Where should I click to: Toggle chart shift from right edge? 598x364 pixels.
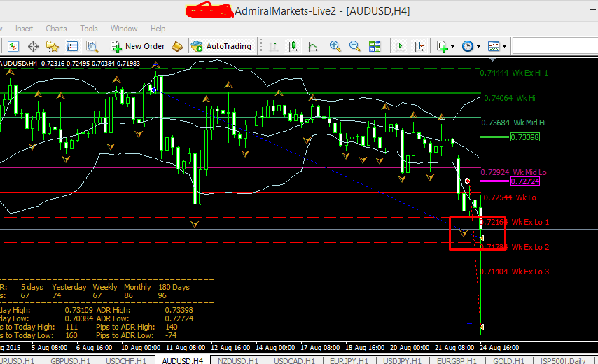pyautogui.click(x=419, y=46)
